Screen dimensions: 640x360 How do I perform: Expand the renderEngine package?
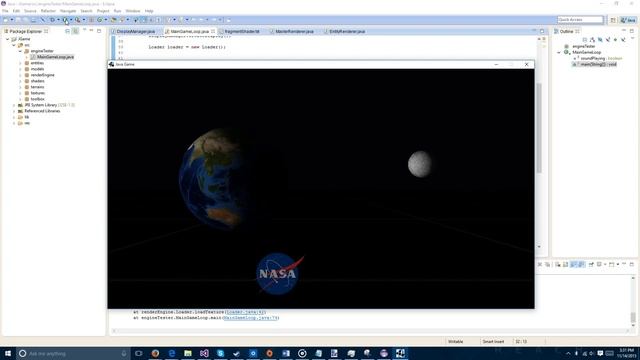20,75
